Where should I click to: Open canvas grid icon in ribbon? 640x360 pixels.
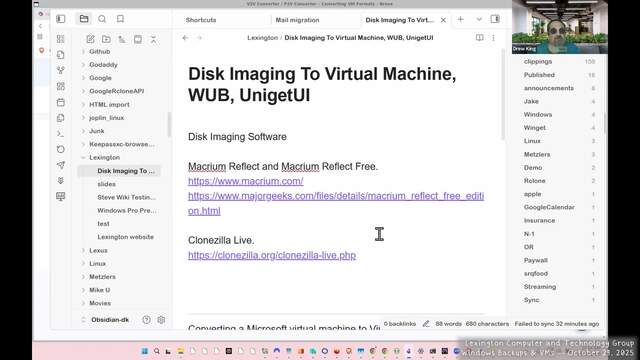[61, 86]
